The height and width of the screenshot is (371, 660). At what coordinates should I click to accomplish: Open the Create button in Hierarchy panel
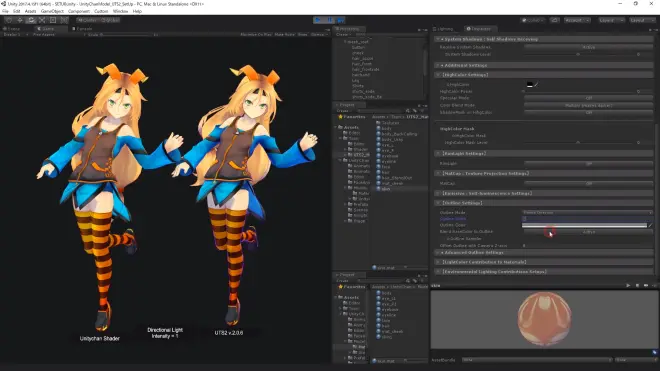click(x=342, y=35)
